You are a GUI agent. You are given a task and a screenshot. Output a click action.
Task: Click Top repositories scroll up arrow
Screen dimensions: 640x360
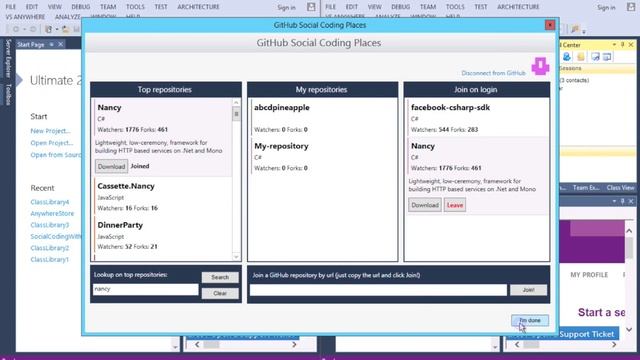coord(236,102)
